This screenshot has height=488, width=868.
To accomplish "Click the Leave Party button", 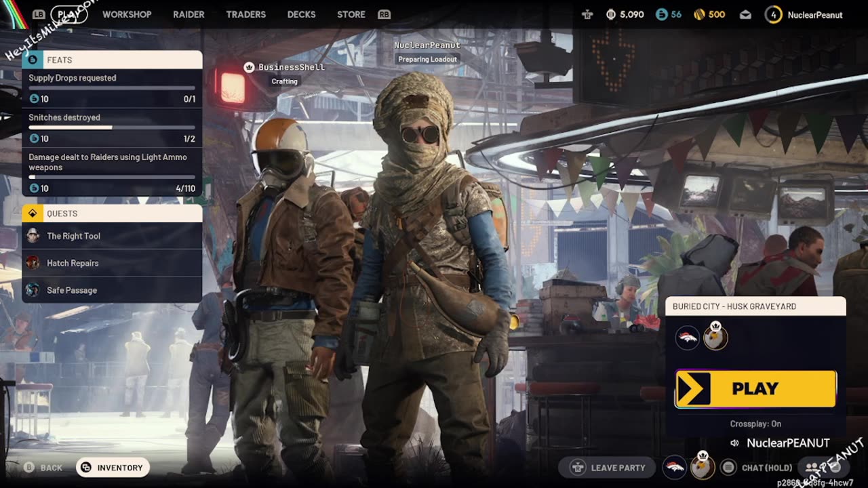I will pyautogui.click(x=607, y=468).
